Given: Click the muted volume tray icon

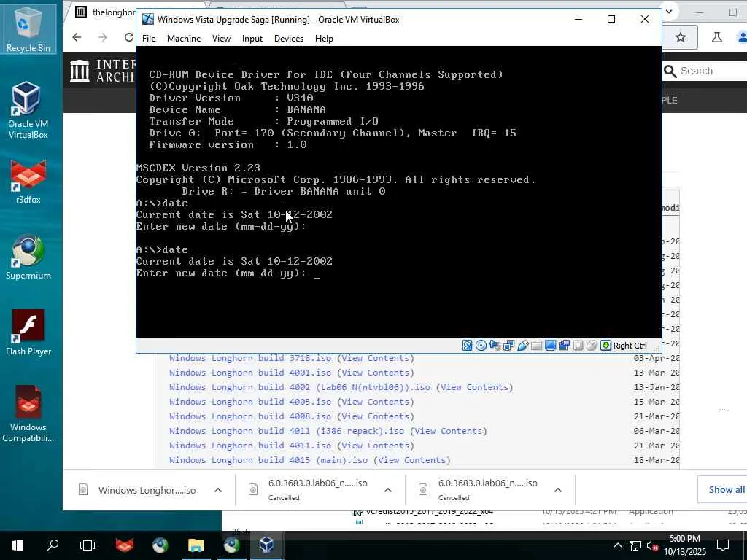Looking at the screenshot, I should (651, 545).
